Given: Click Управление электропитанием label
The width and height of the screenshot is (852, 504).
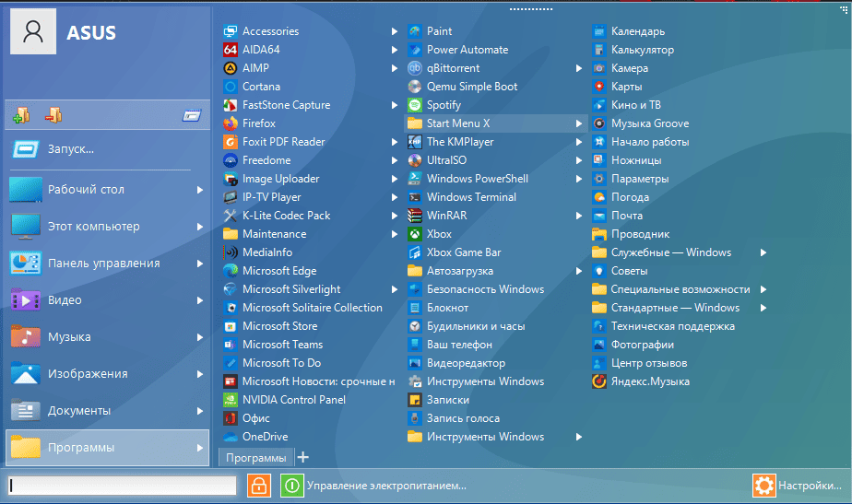Looking at the screenshot, I should point(386,486).
